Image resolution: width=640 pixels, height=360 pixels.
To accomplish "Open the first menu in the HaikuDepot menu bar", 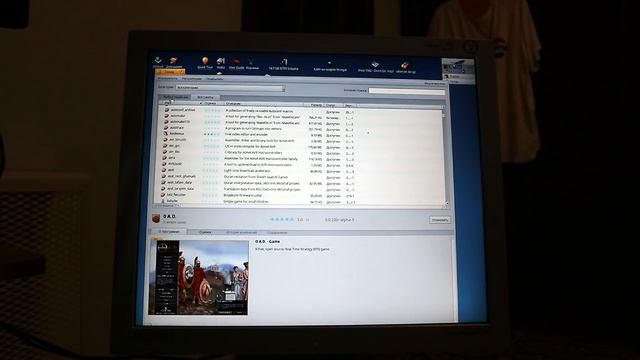I will tap(167, 78).
